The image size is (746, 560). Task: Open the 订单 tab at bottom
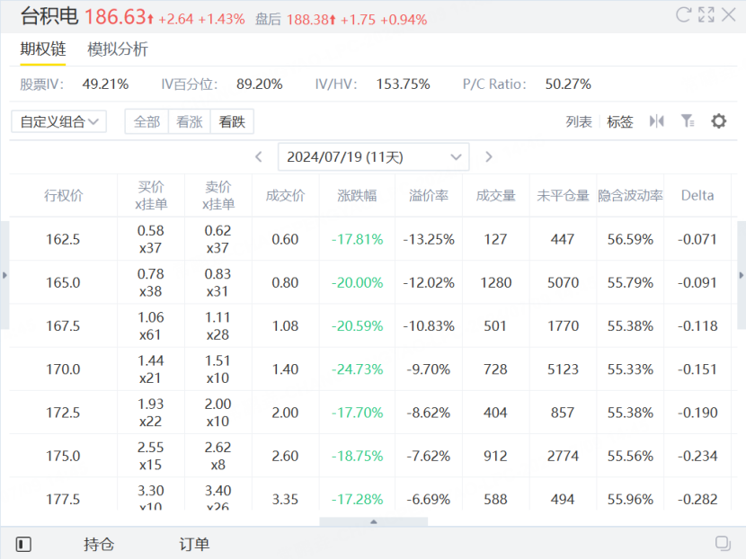click(x=194, y=544)
